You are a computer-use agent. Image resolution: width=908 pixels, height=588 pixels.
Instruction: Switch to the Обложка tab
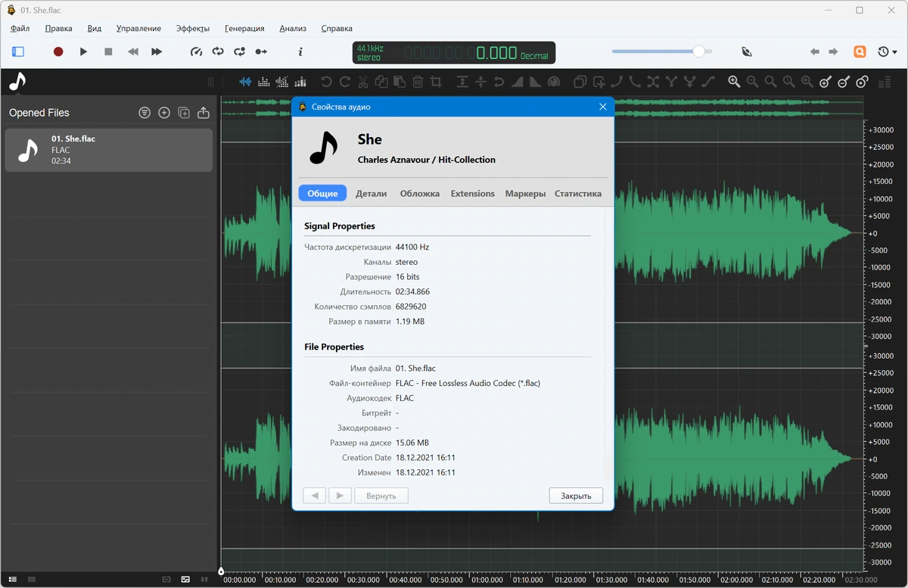tap(420, 193)
